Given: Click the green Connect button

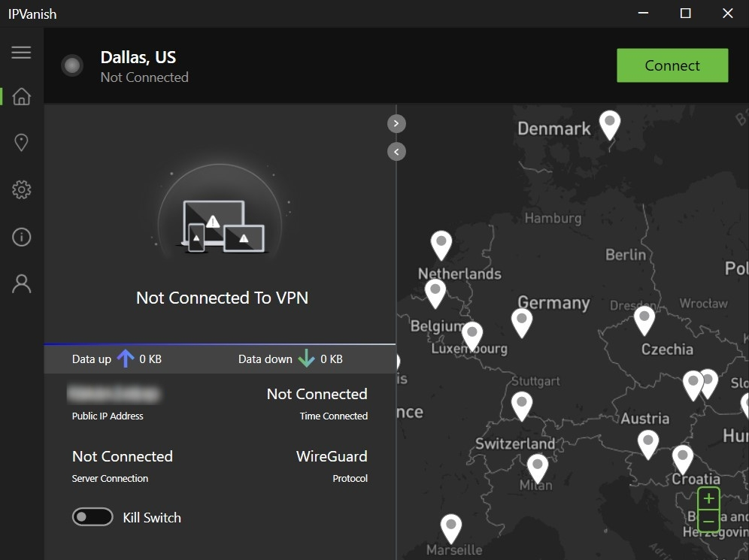Looking at the screenshot, I should point(672,65).
